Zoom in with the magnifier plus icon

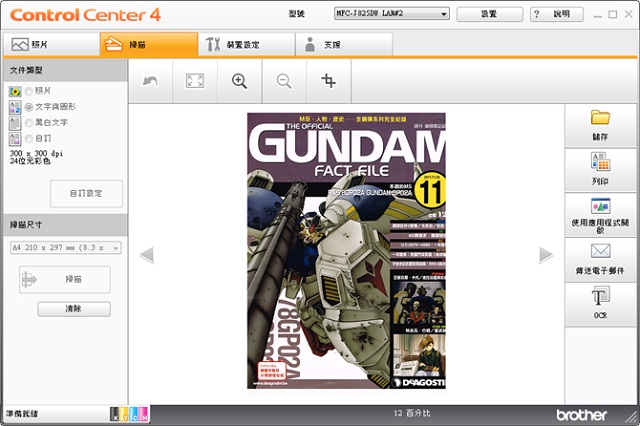[240, 81]
